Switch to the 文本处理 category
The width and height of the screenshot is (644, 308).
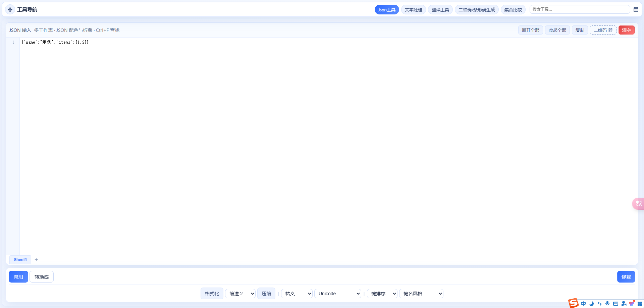413,10
